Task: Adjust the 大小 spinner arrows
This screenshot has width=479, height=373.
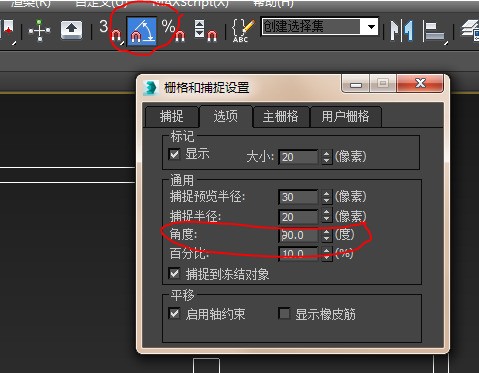Action: [x=327, y=157]
